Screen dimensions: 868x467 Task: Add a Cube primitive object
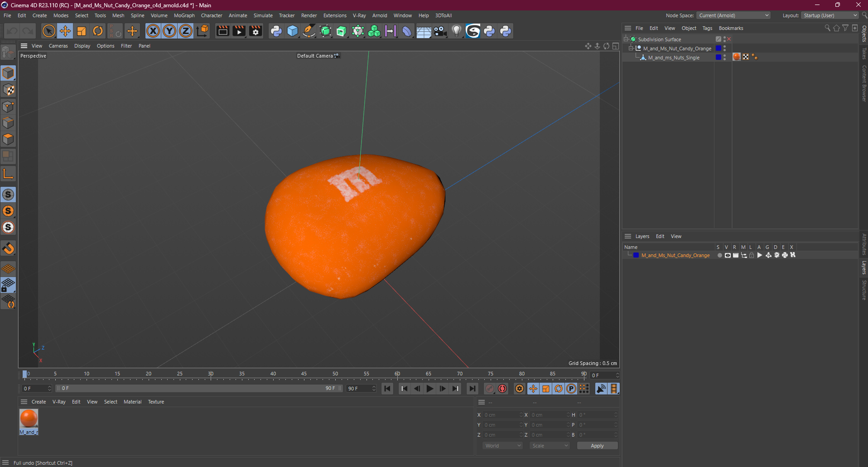(x=293, y=31)
